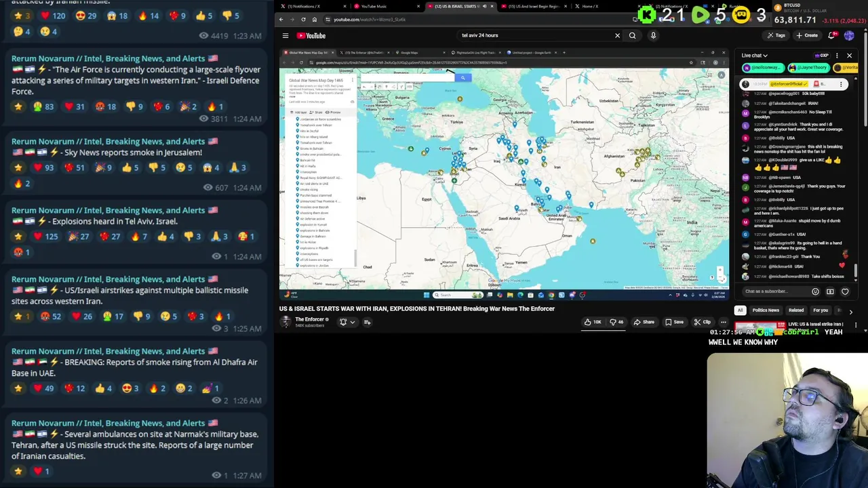
Task: Show more suggestion chips arrow
Action: 850,311
